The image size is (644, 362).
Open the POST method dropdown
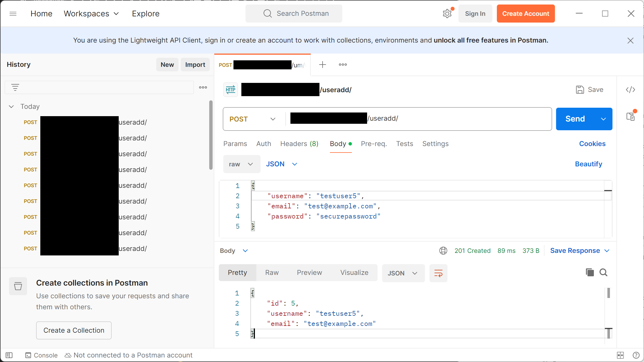(252, 119)
